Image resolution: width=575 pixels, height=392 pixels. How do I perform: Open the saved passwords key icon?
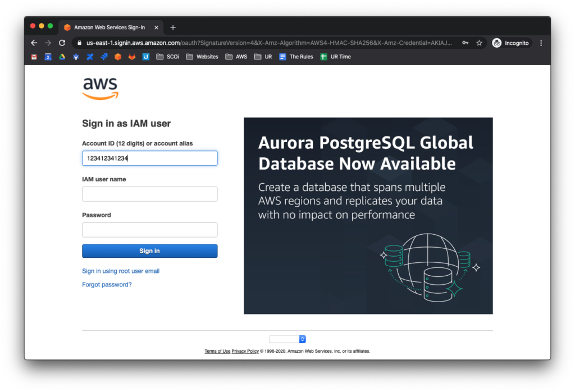pyautogui.click(x=465, y=43)
